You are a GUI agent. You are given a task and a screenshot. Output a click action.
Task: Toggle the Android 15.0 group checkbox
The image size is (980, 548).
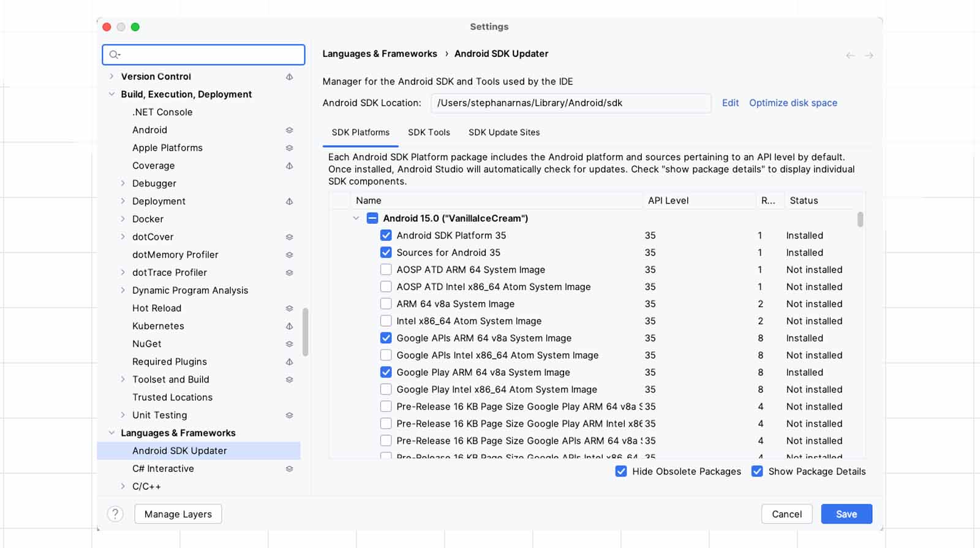(x=372, y=218)
